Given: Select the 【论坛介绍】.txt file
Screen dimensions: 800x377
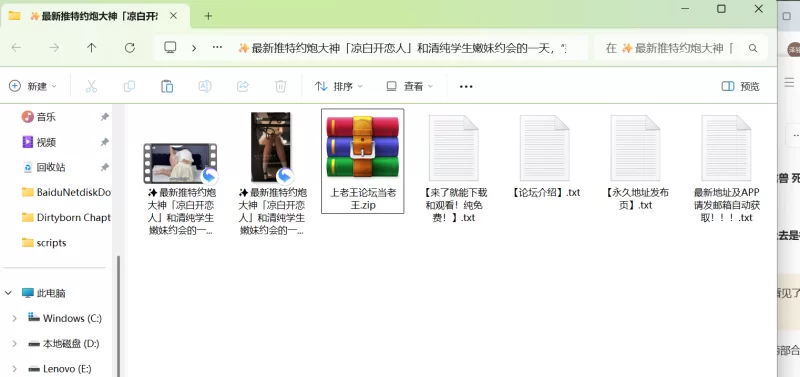Looking at the screenshot, I should coord(545,156).
